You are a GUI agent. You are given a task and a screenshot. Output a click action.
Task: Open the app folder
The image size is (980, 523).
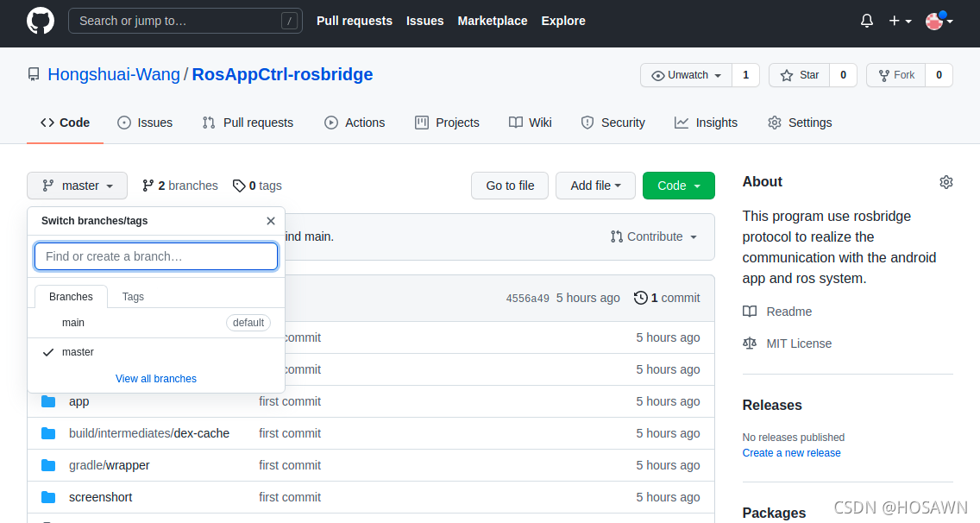(x=79, y=401)
